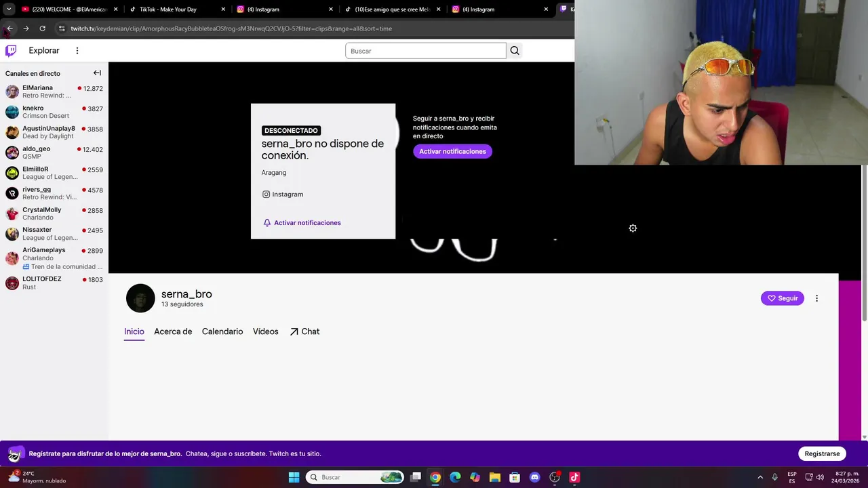Click purple Activar notificaciones button

452,152
